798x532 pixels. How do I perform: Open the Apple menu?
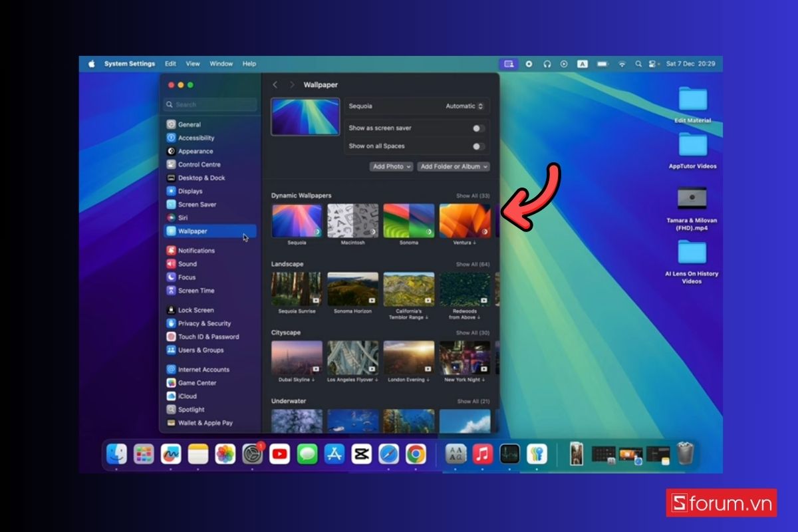[92, 64]
